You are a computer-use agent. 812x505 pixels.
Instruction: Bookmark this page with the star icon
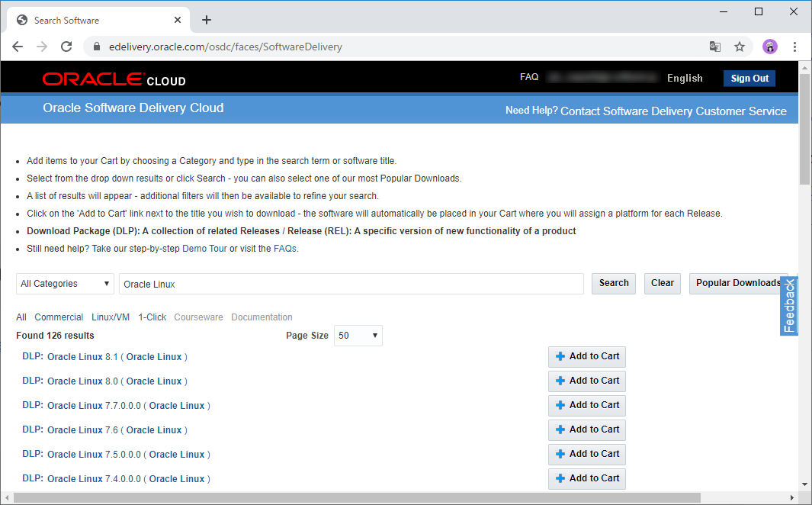pos(740,47)
